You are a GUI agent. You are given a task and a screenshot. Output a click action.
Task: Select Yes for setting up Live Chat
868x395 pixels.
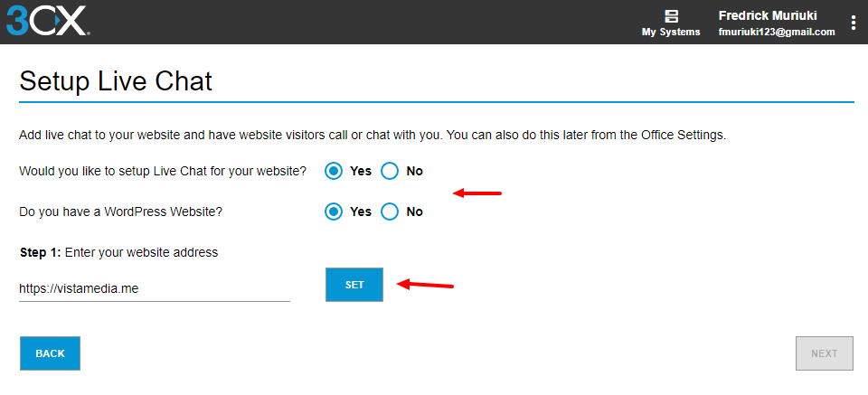point(335,171)
